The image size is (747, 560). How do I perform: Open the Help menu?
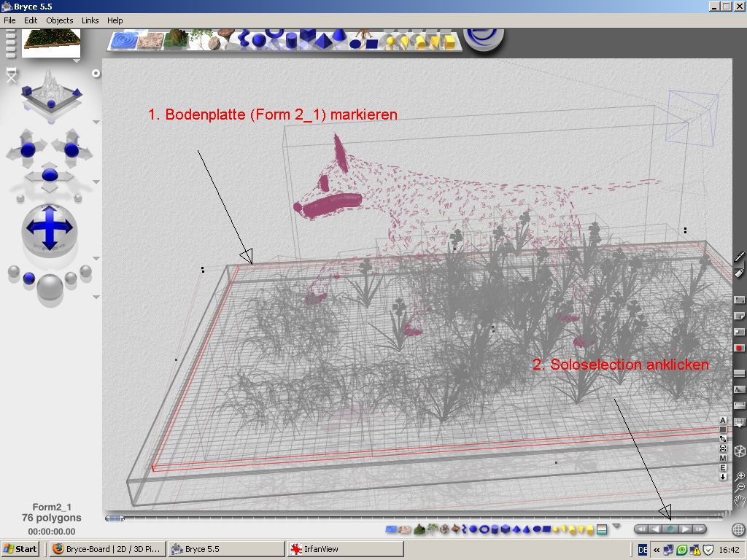click(115, 20)
